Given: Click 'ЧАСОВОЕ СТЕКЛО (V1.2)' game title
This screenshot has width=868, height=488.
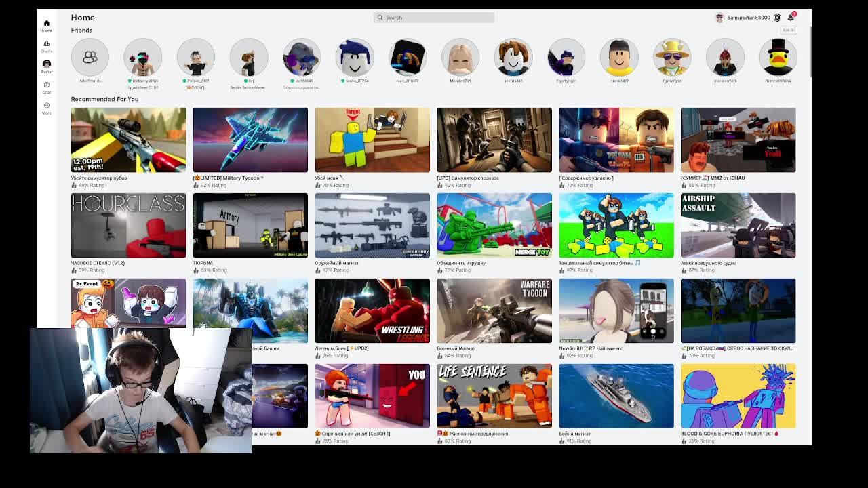Looking at the screenshot, I should [x=98, y=263].
